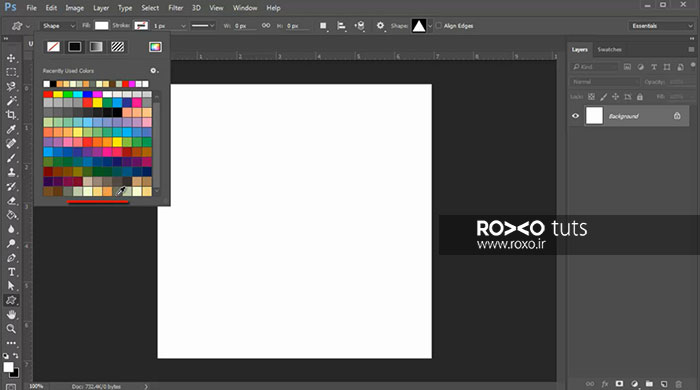700x390 pixels.
Task: Click the Fill color box in options bar
Action: point(101,26)
